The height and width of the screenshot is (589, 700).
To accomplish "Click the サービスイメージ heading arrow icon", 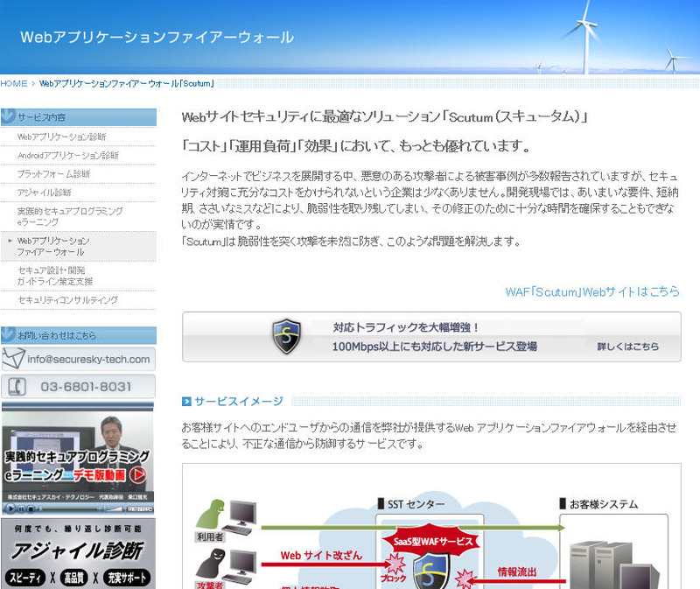I will [x=186, y=402].
